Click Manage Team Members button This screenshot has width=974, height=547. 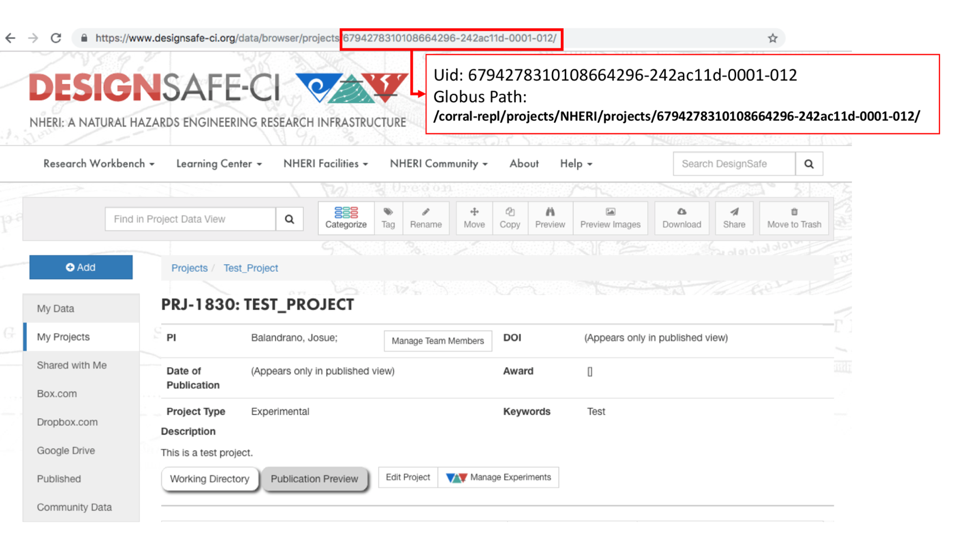[438, 341]
